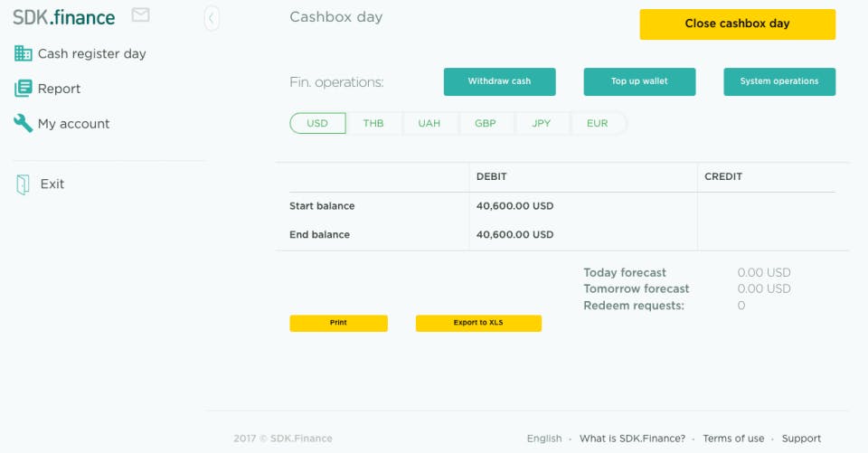This screenshot has width=868, height=453.
Task: Open System operations
Action: coord(779,81)
